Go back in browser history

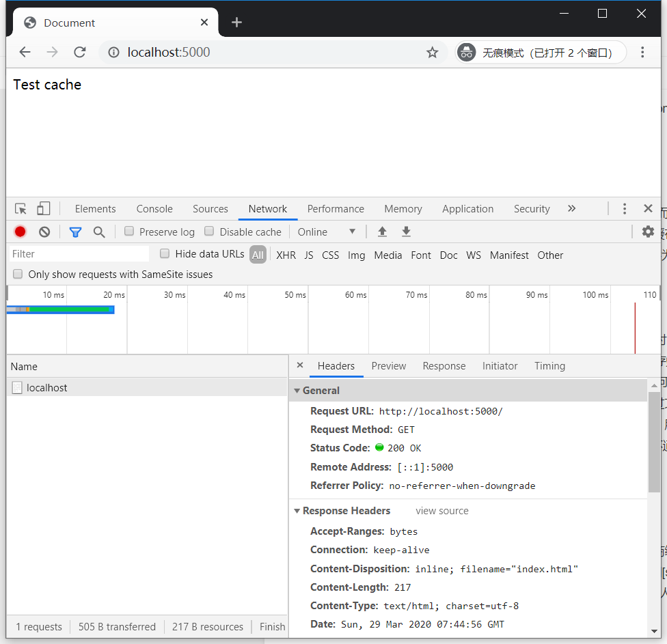(x=25, y=53)
